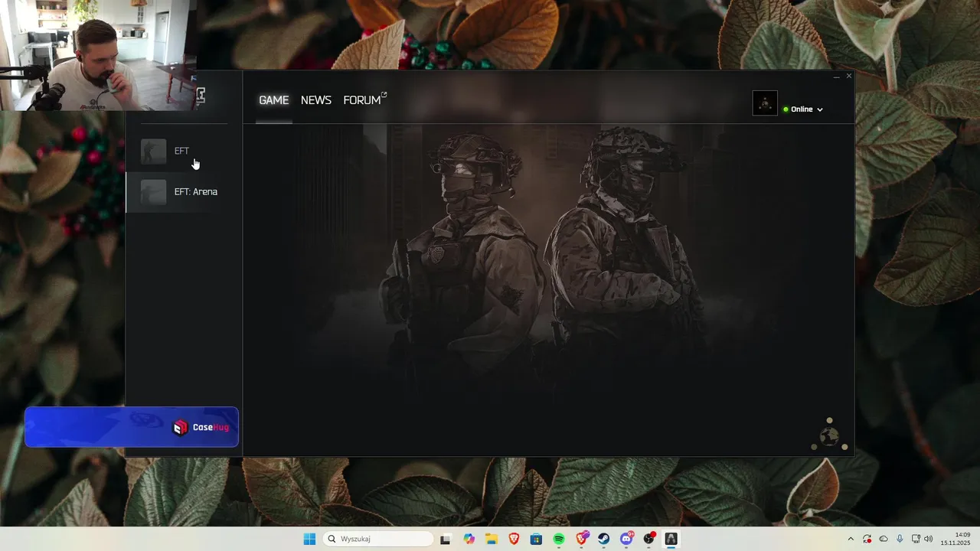Open OBS Studio from the taskbar

[x=649, y=539]
